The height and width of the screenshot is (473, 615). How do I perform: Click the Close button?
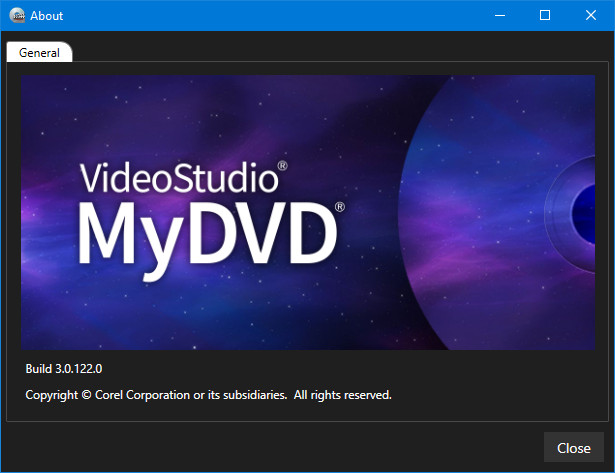[x=573, y=448]
